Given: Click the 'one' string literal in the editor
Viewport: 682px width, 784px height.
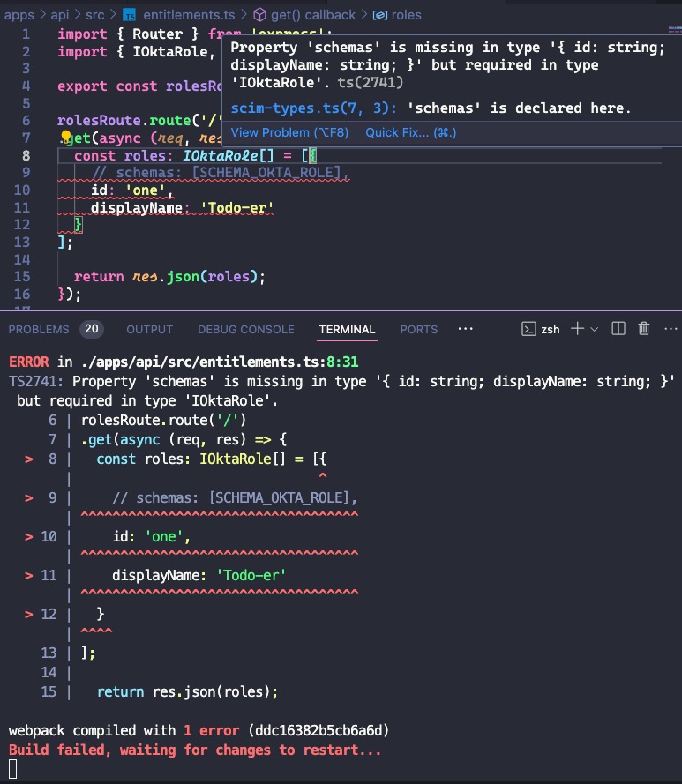Looking at the screenshot, I should click(145, 190).
